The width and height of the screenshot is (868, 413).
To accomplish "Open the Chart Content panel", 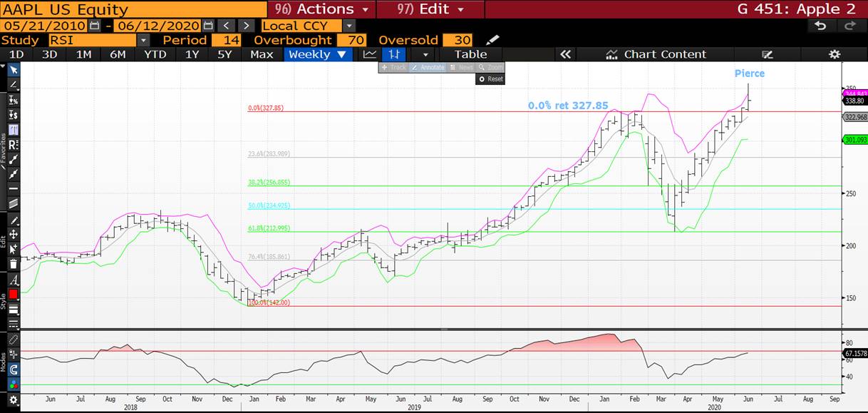I will coord(656,54).
